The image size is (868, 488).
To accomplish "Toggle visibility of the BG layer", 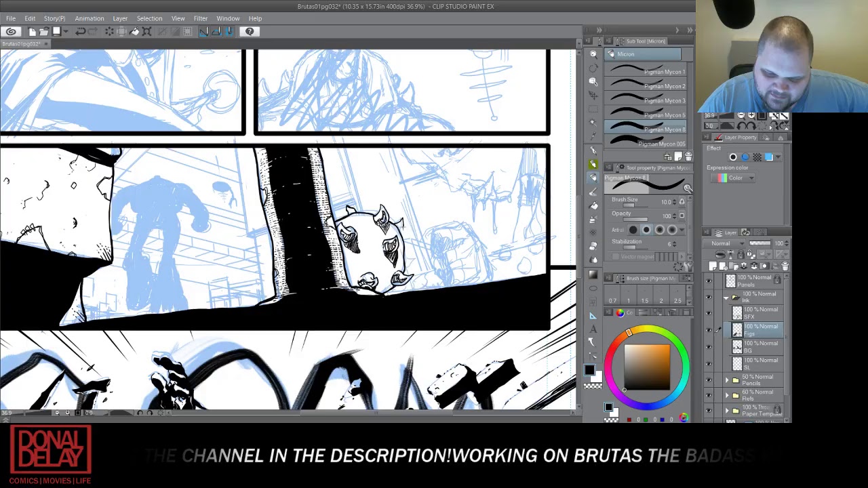I will pyautogui.click(x=709, y=346).
